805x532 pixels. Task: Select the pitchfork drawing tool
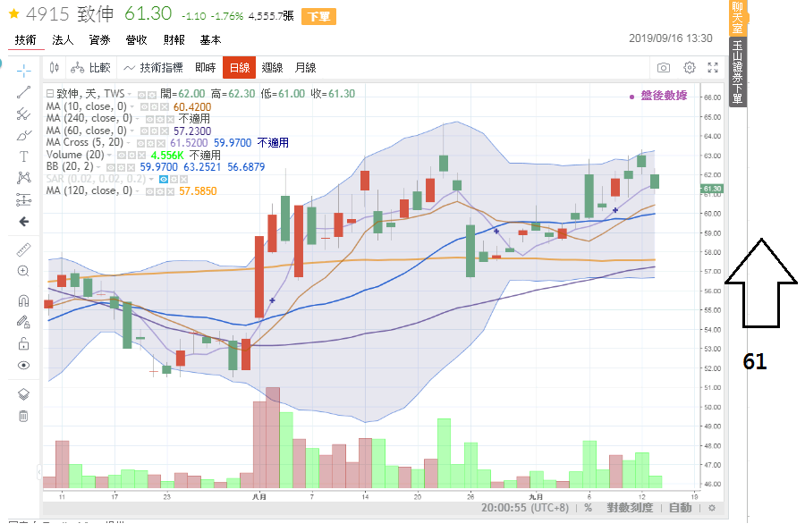(23, 114)
